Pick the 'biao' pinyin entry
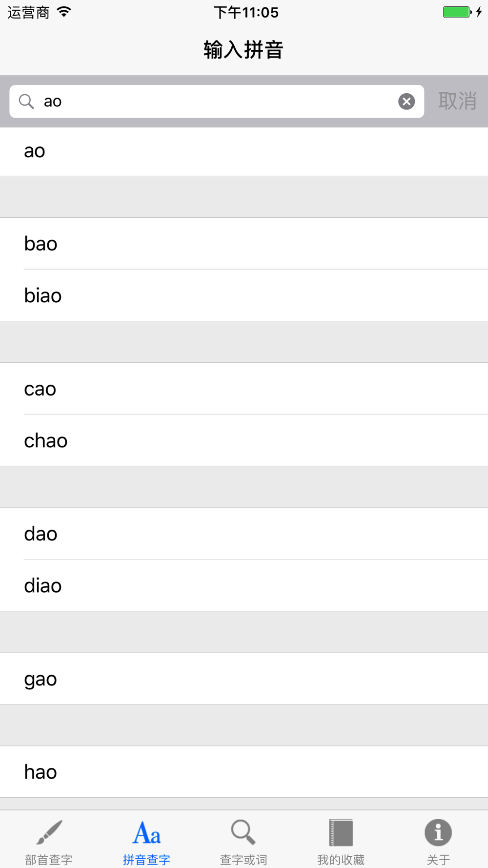The width and height of the screenshot is (488, 868). 244,295
